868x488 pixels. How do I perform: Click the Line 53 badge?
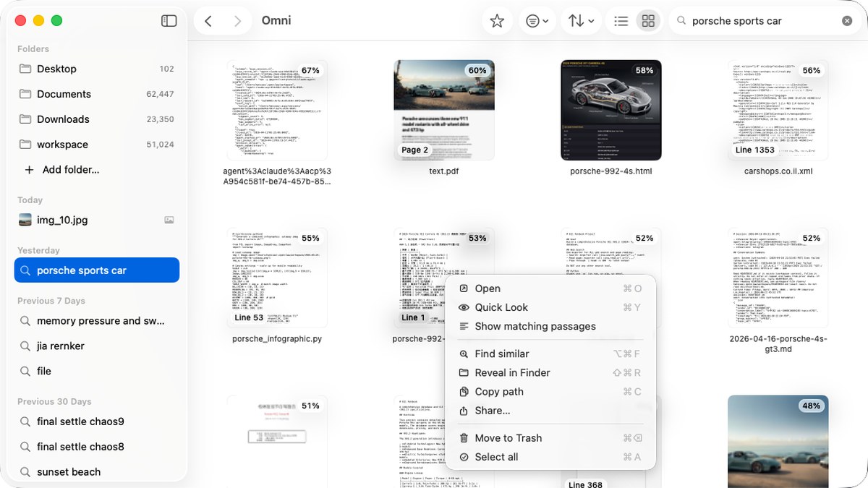pos(249,317)
